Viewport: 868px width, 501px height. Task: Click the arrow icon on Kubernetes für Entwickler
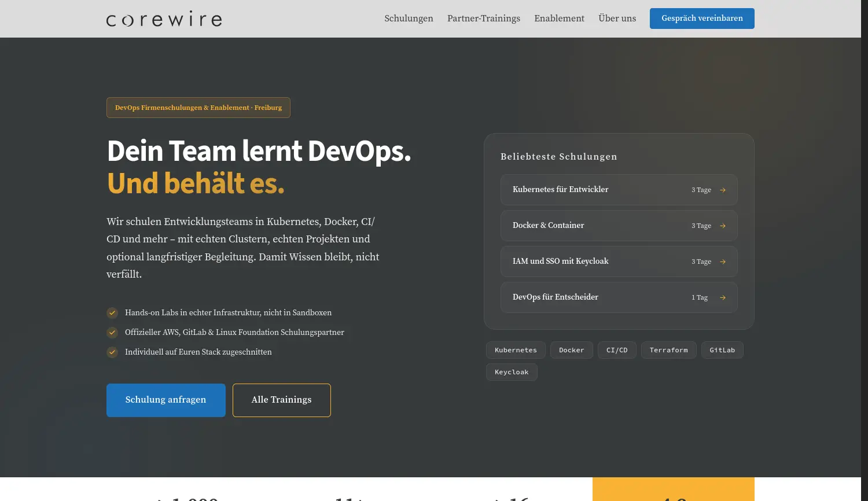coord(723,190)
